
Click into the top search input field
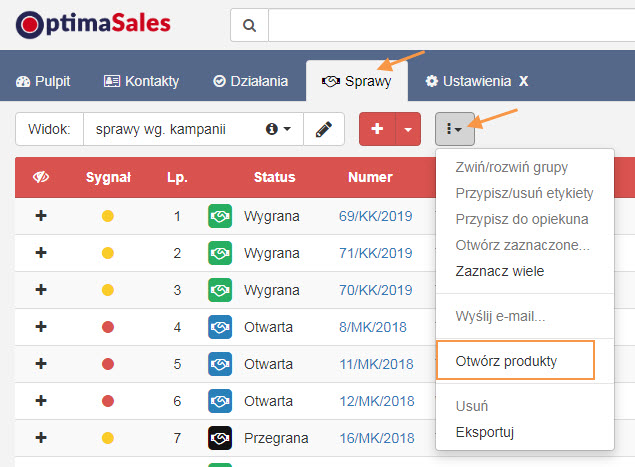(451, 25)
